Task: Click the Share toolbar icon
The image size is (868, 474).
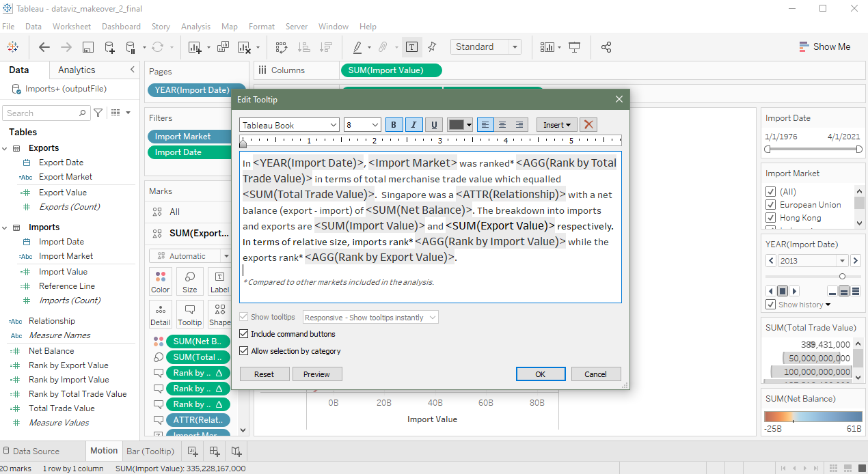Action: pyautogui.click(x=606, y=47)
